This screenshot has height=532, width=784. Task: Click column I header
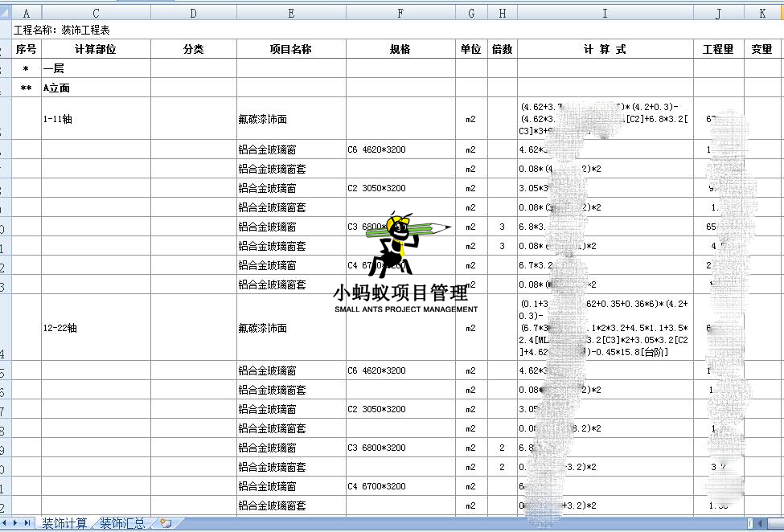click(605, 13)
